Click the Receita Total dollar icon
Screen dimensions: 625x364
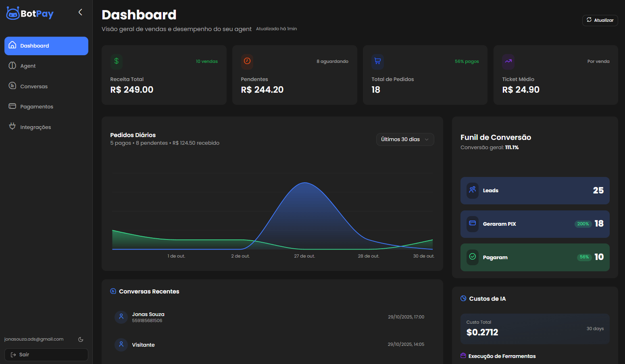116,61
